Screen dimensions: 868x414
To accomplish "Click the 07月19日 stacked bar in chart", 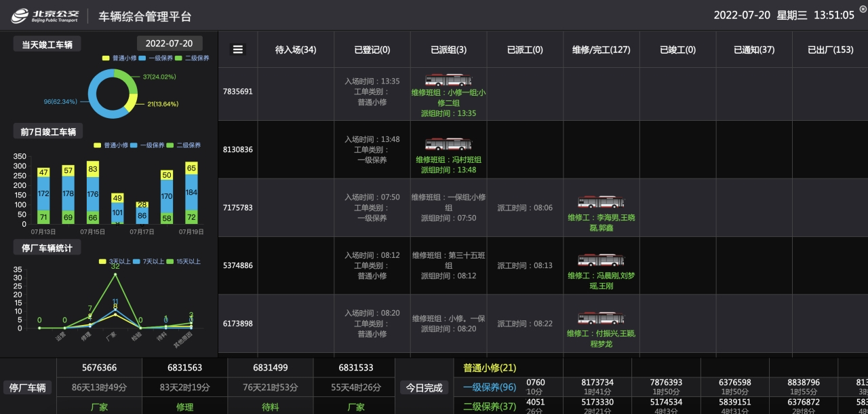I will 191,193.
